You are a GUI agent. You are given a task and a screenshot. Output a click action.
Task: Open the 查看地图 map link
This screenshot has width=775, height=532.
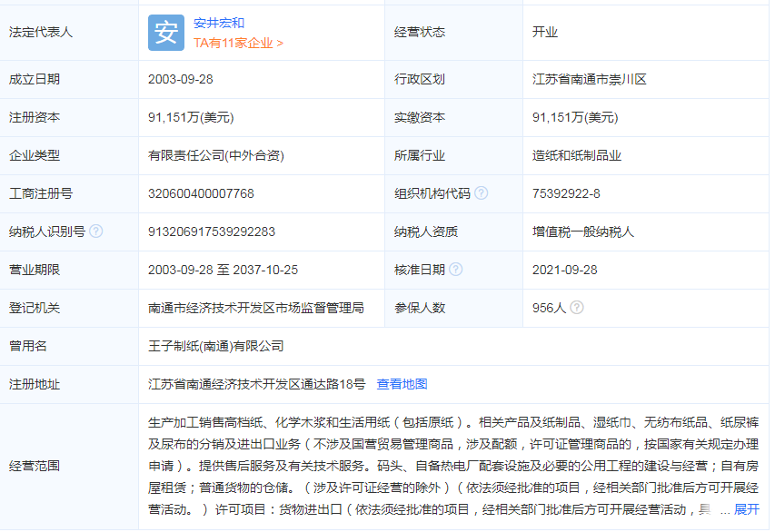[x=402, y=384]
